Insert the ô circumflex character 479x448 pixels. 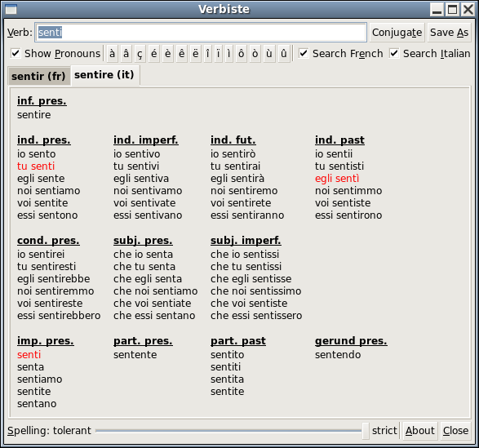[241, 54]
